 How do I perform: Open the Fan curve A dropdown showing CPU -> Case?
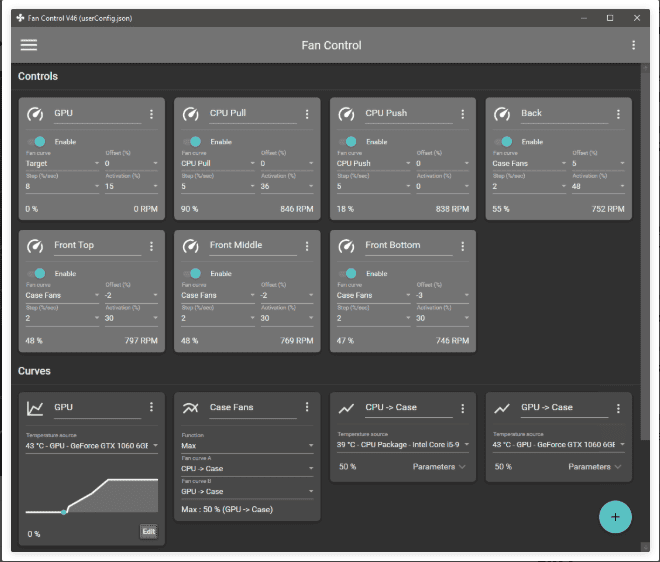pos(247,469)
